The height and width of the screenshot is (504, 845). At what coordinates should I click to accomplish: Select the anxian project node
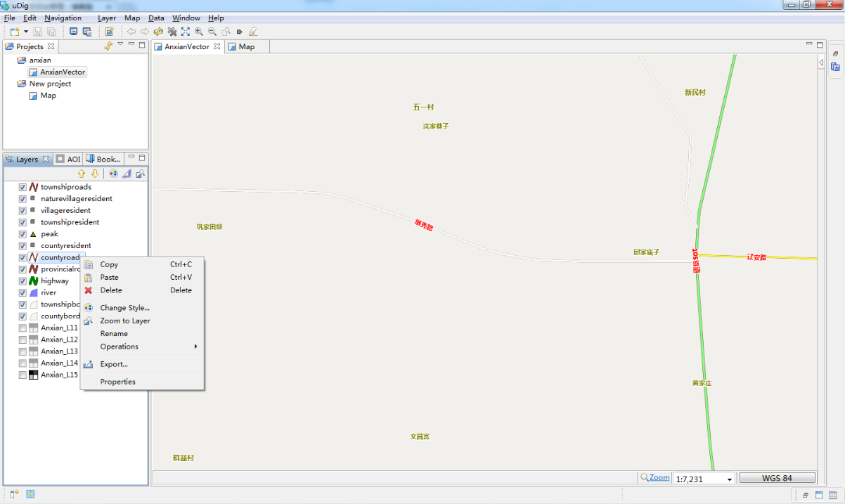34,60
